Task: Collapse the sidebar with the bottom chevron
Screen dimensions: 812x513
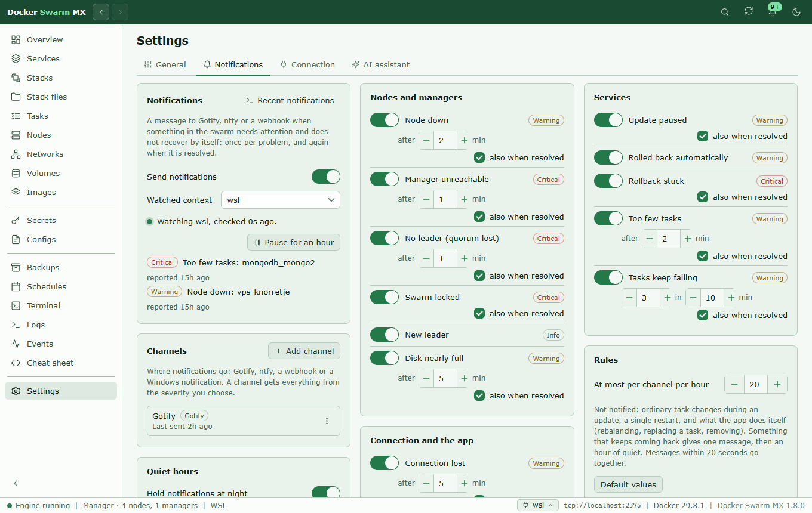Action: (16, 483)
